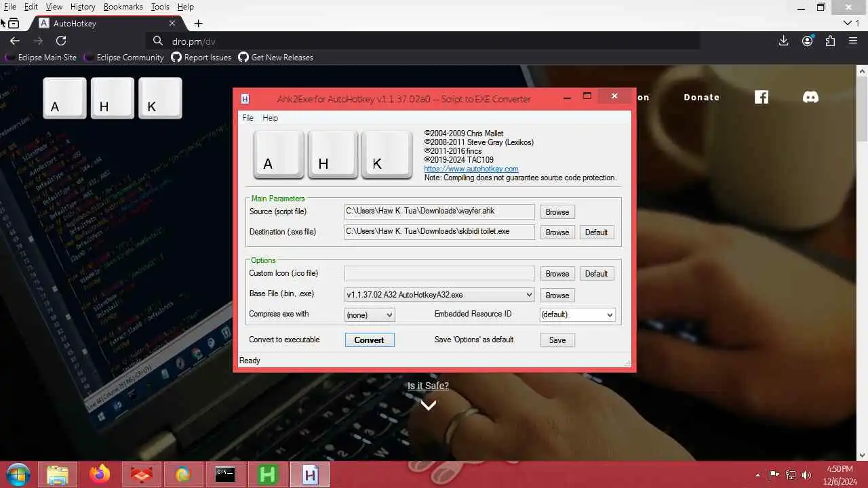Image resolution: width=868 pixels, height=488 pixels.
Task: Click the down chevron under Is it Safe
Action: [428, 405]
